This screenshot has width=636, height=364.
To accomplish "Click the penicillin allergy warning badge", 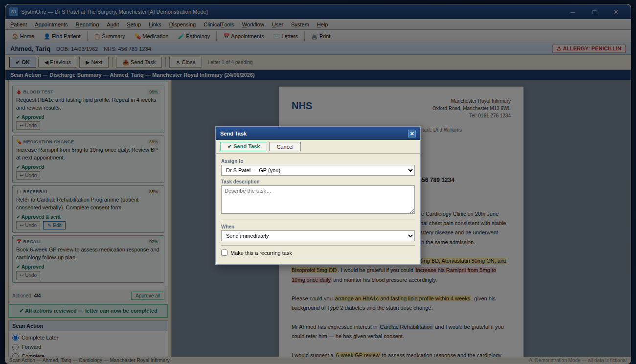I will click(589, 49).
